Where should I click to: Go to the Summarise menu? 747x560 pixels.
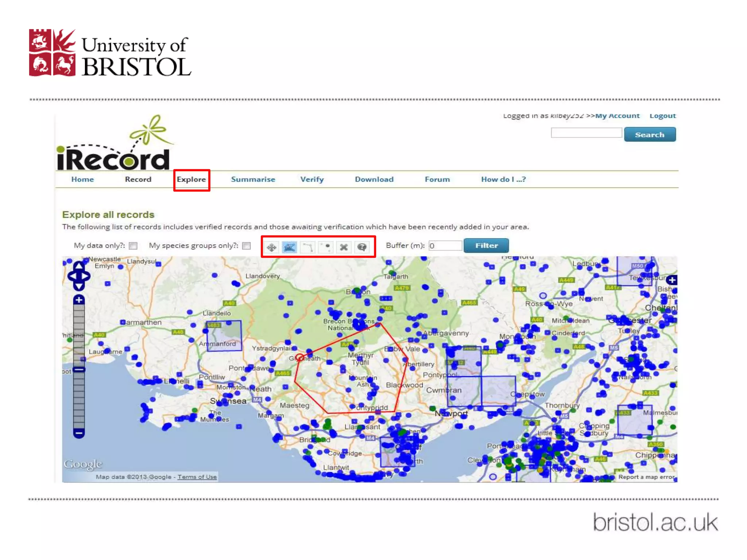tap(253, 179)
